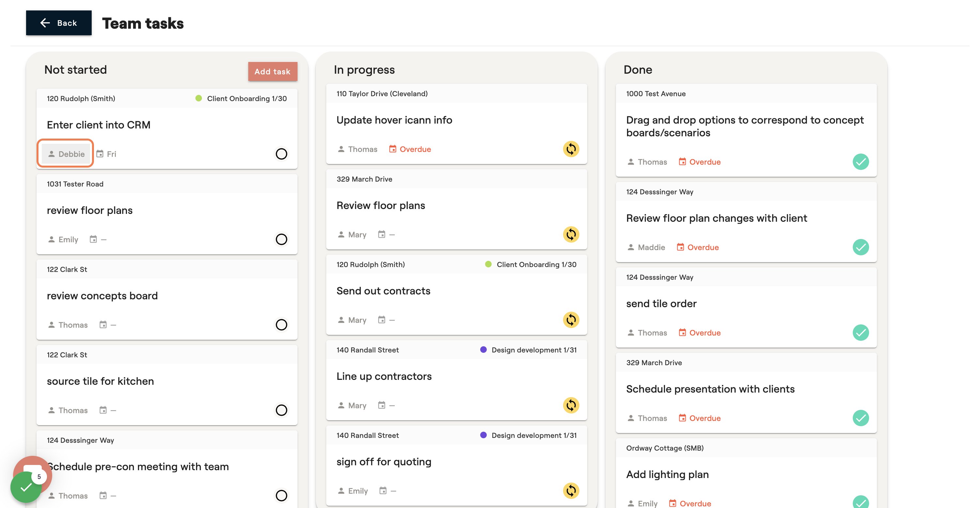Add a new task to Not started
Image resolution: width=980 pixels, height=508 pixels.
coord(272,71)
